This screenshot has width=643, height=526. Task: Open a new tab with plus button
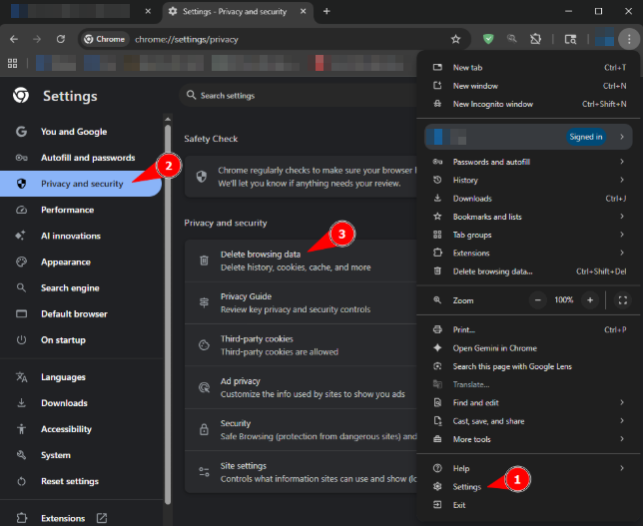(x=327, y=11)
